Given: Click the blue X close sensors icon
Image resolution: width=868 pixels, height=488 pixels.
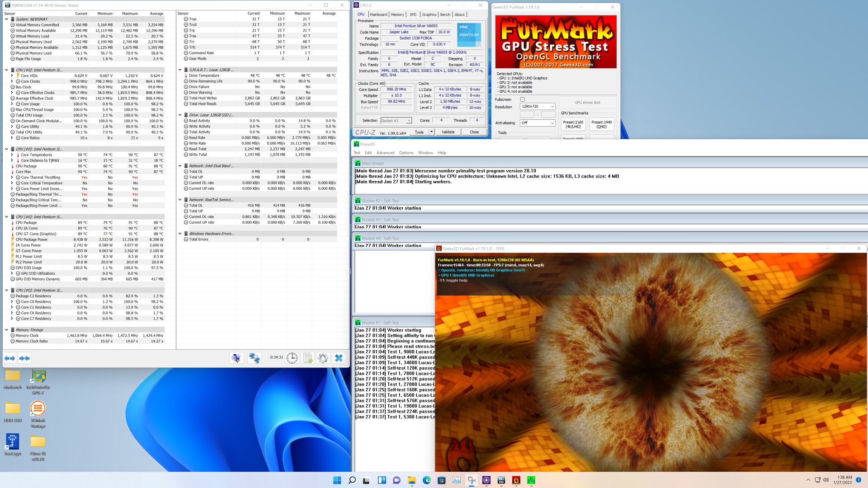Looking at the screenshot, I should point(339,358).
